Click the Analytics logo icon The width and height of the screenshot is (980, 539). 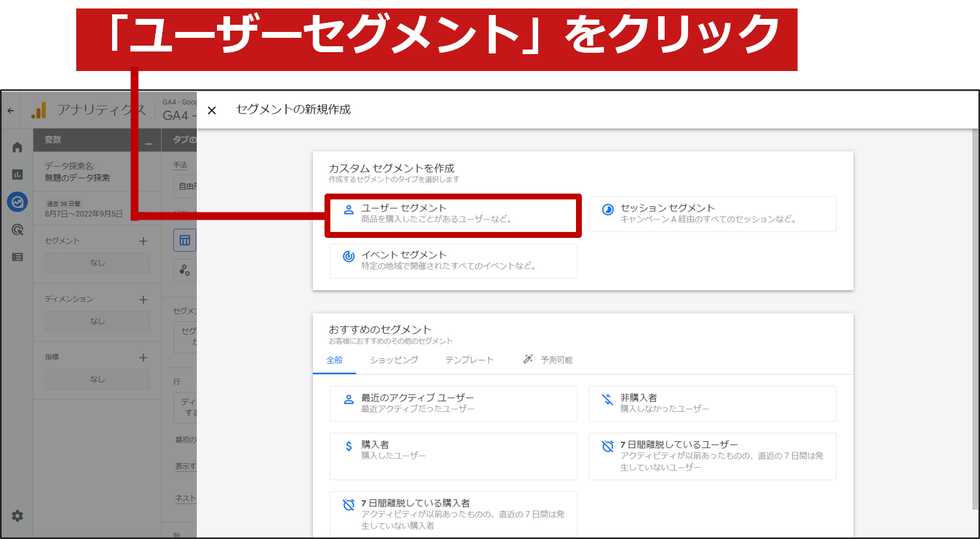(x=39, y=110)
